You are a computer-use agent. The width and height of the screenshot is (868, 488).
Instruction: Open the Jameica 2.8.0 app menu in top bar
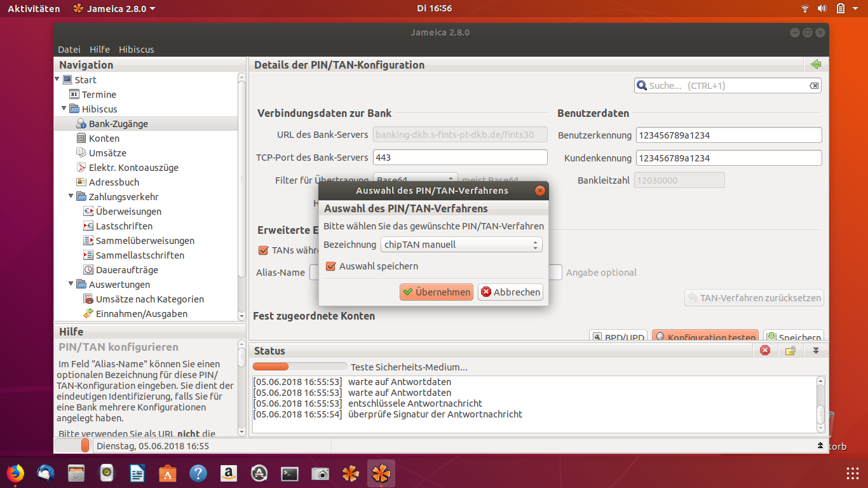(x=114, y=8)
